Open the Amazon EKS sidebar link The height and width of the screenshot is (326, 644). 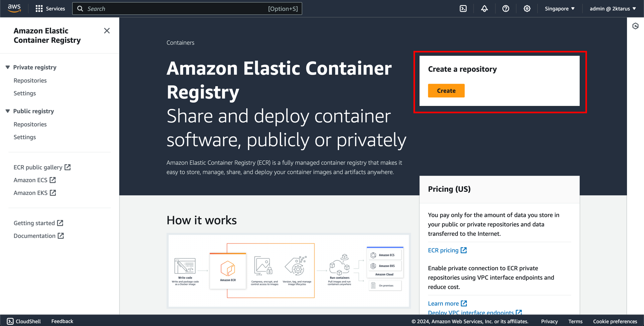pyautogui.click(x=30, y=193)
